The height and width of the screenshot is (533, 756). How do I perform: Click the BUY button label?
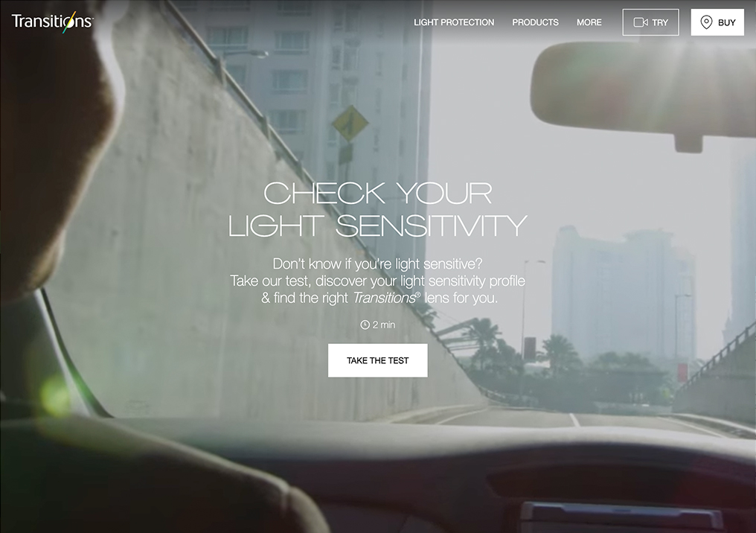click(x=726, y=22)
